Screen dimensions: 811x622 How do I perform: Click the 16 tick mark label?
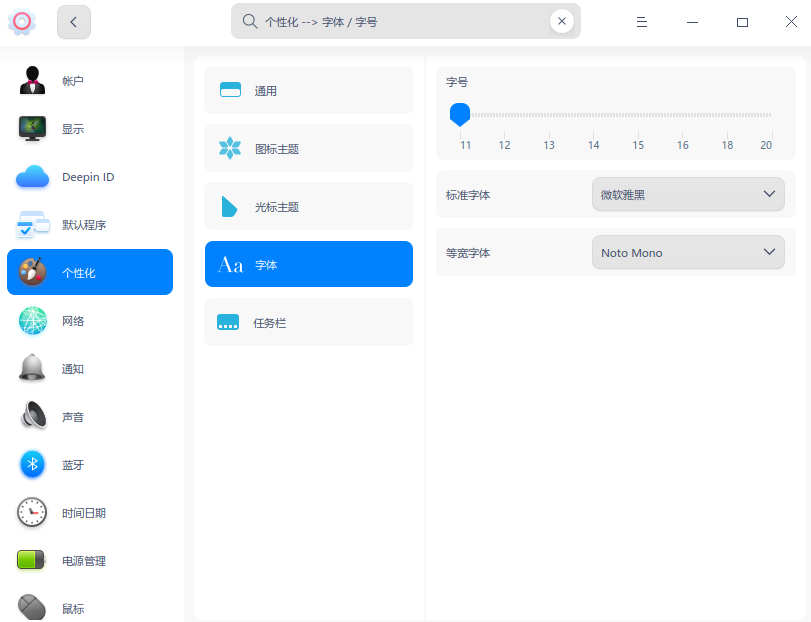(x=683, y=145)
